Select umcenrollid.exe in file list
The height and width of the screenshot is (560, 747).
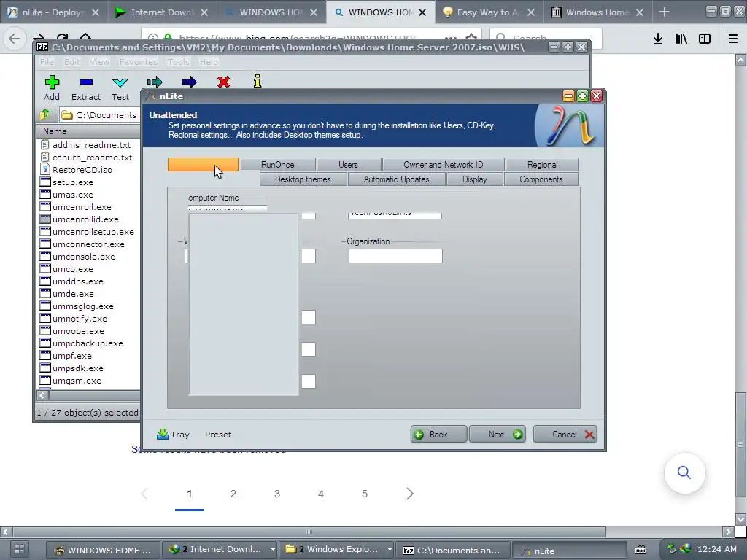point(85,219)
